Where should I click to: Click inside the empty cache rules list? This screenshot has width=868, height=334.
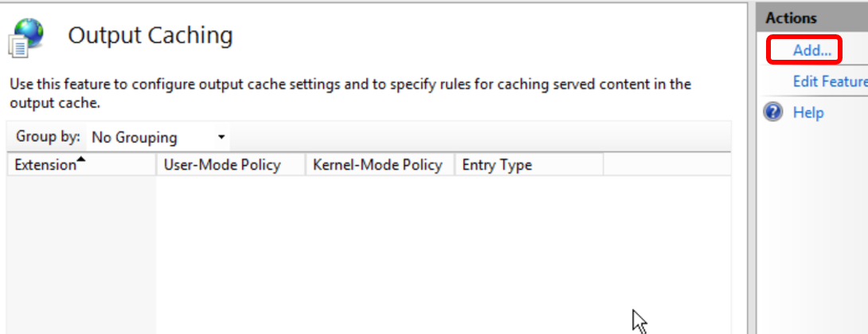pos(443,255)
